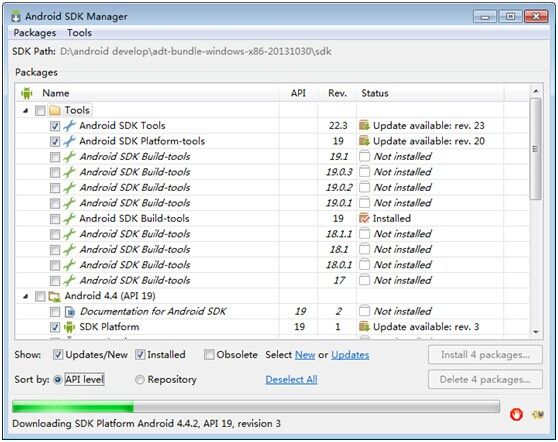Check Build-tools revision 17 checkbox
Screen dimensions: 558x442
[55, 281]
